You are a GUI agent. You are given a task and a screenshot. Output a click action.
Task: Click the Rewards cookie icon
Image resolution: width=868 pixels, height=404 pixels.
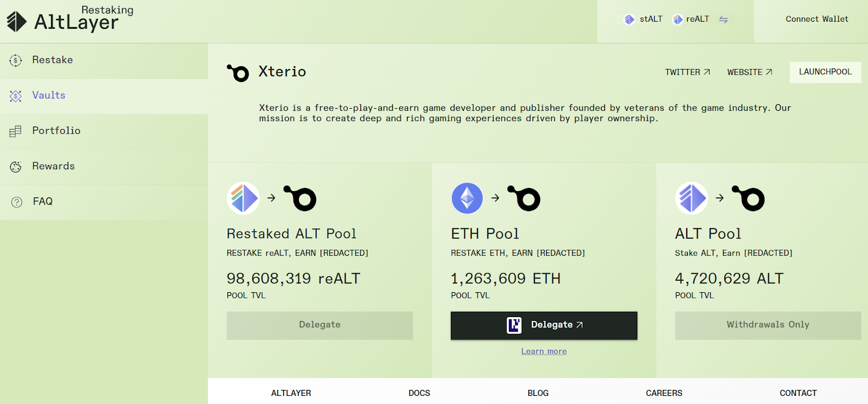(x=16, y=167)
